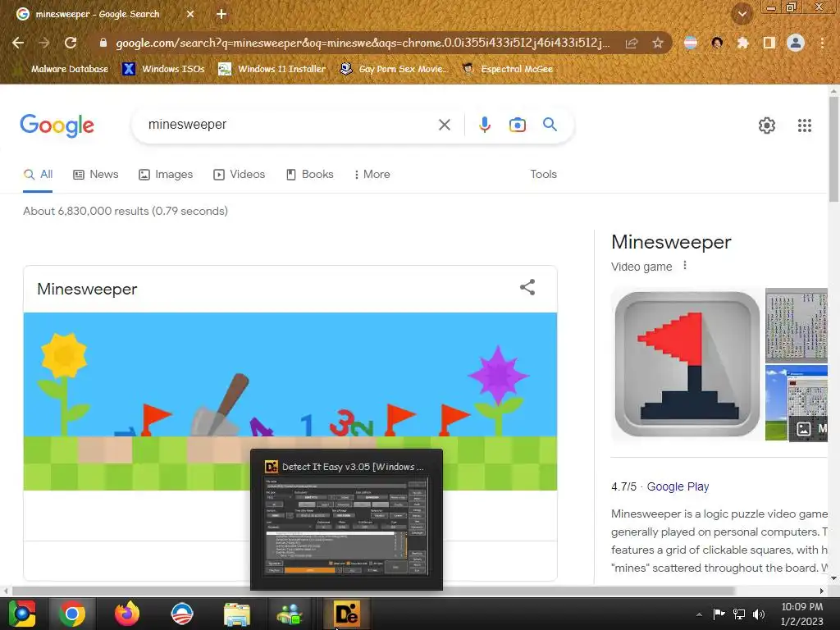Viewport: 840px width, 630px height.
Task: Open the Windows ISOs bookmark
Action: tap(164, 69)
